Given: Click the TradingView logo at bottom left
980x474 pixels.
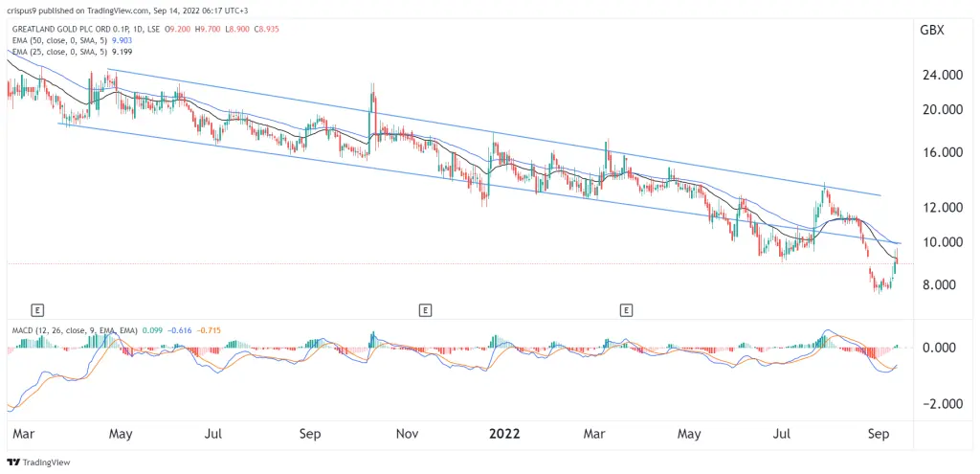Looking at the screenshot, I should point(38,463).
